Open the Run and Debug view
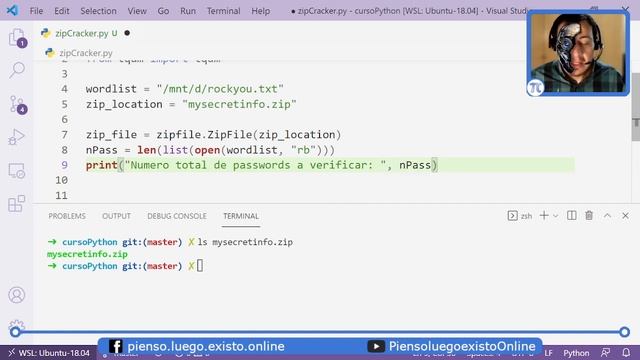 tap(17, 137)
